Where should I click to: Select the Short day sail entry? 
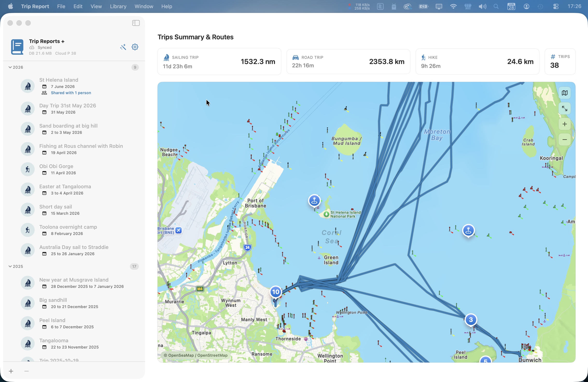(74, 210)
